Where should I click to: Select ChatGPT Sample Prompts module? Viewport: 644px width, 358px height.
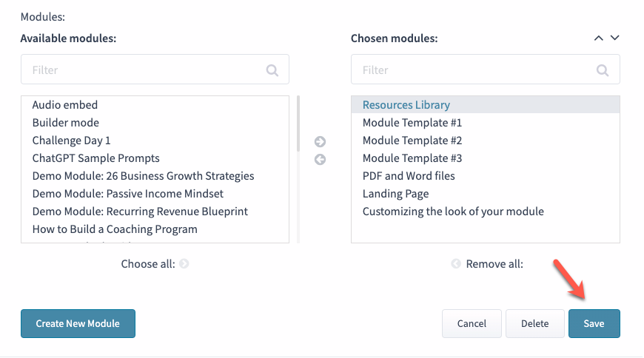pyautogui.click(x=95, y=158)
